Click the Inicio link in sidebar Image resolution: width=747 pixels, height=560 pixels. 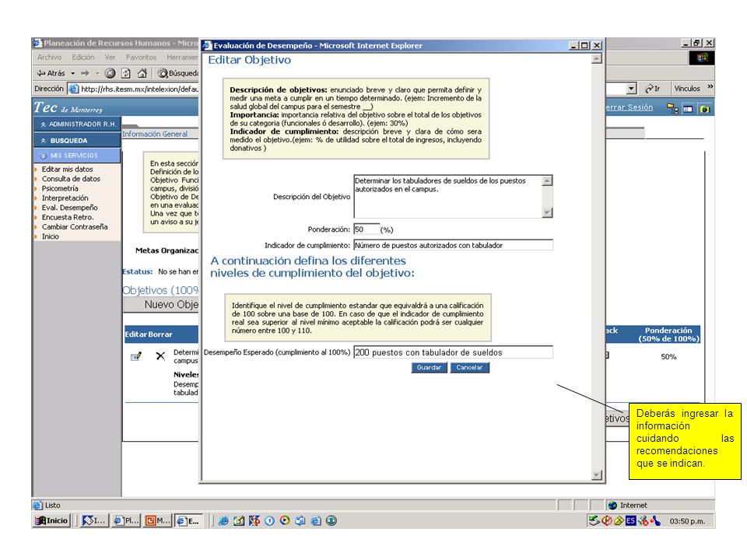click(50, 236)
